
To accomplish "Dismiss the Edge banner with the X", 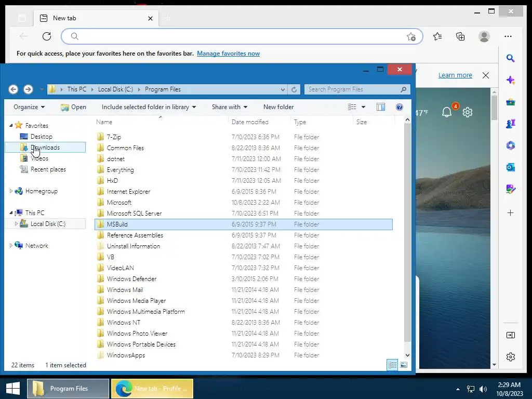I will pyautogui.click(x=486, y=75).
